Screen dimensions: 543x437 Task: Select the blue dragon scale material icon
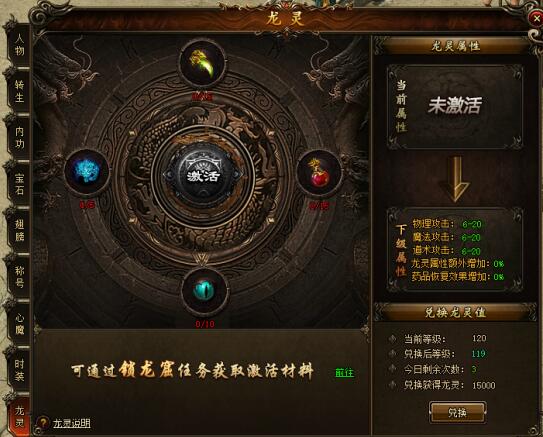click(x=87, y=172)
